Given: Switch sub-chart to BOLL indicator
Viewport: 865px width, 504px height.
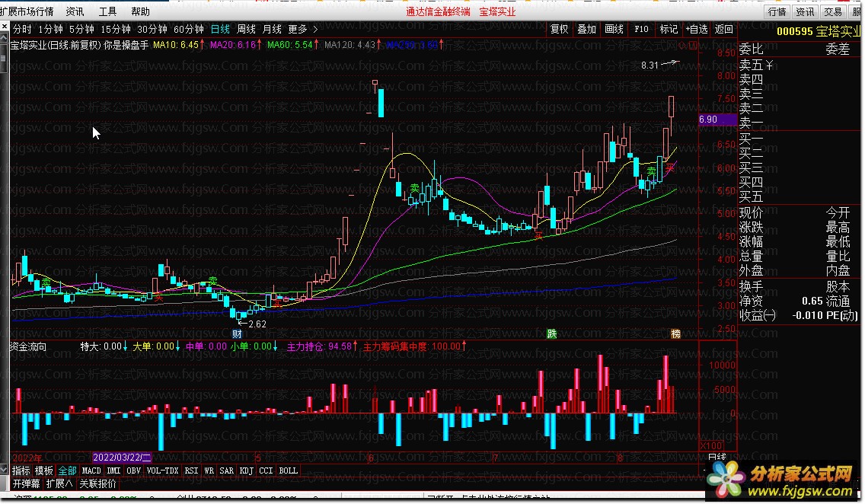Looking at the screenshot, I should click(x=288, y=471).
